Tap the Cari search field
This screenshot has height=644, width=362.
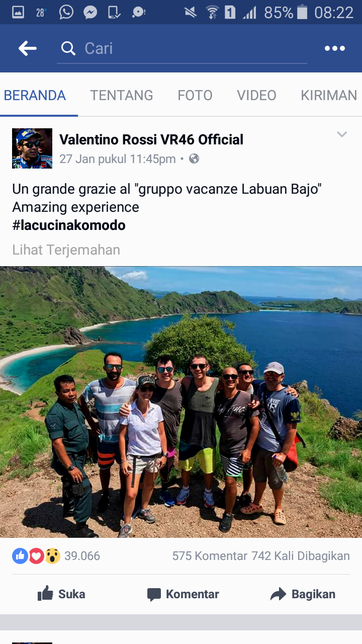tap(182, 48)
